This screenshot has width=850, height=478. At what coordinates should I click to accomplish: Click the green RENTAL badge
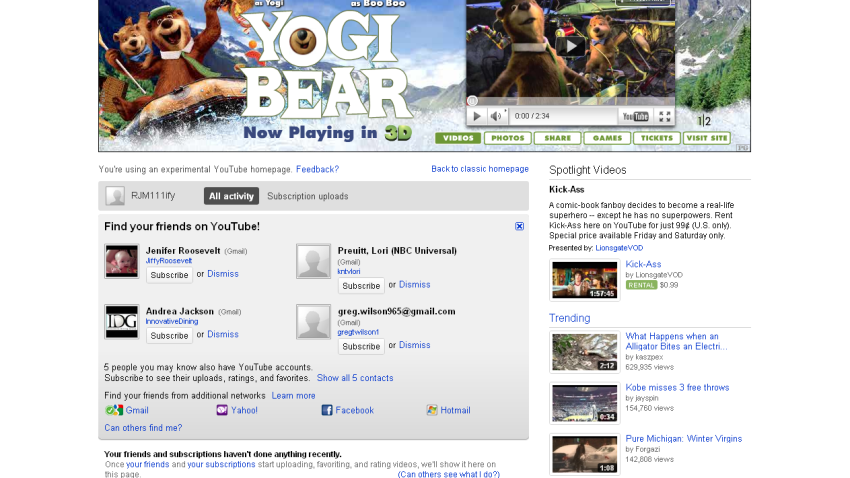[641, 285]
